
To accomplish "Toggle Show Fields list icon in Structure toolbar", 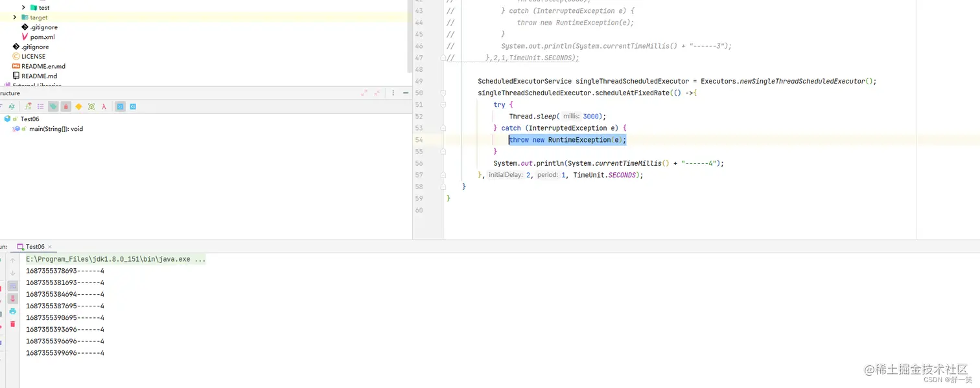I will coord(40,106).
